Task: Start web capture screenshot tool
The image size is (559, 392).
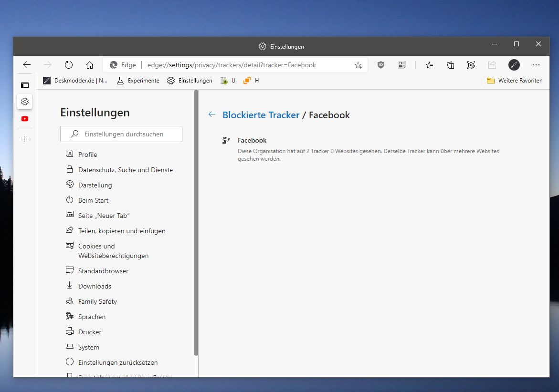Action: coord(471,65)
